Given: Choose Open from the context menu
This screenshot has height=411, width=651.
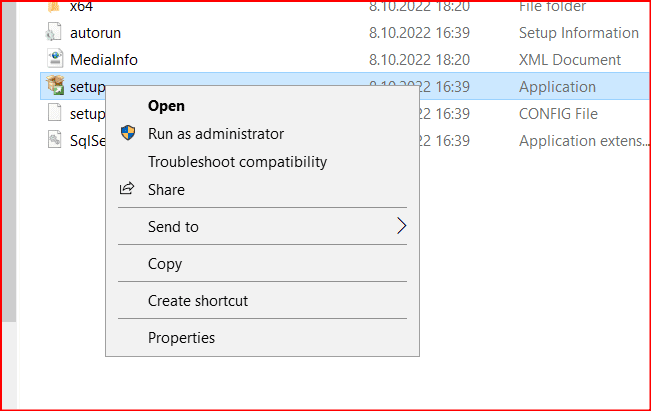Looking at the screenshot, I should [x=166, y=106].
